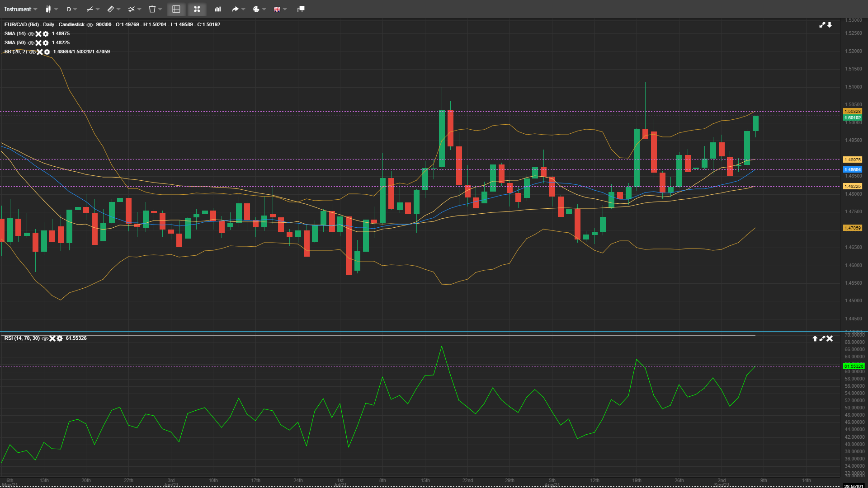
Task: Click the green 1.50192 current price tag
Action: pyautogui.click(x=853, y=118)
